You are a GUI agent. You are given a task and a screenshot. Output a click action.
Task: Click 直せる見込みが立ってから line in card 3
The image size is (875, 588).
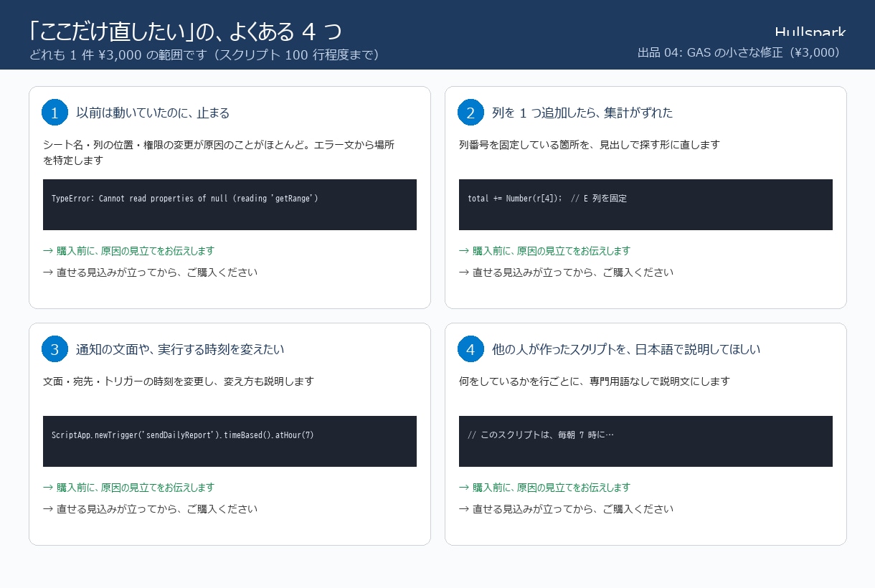click(x=151, y=509)
